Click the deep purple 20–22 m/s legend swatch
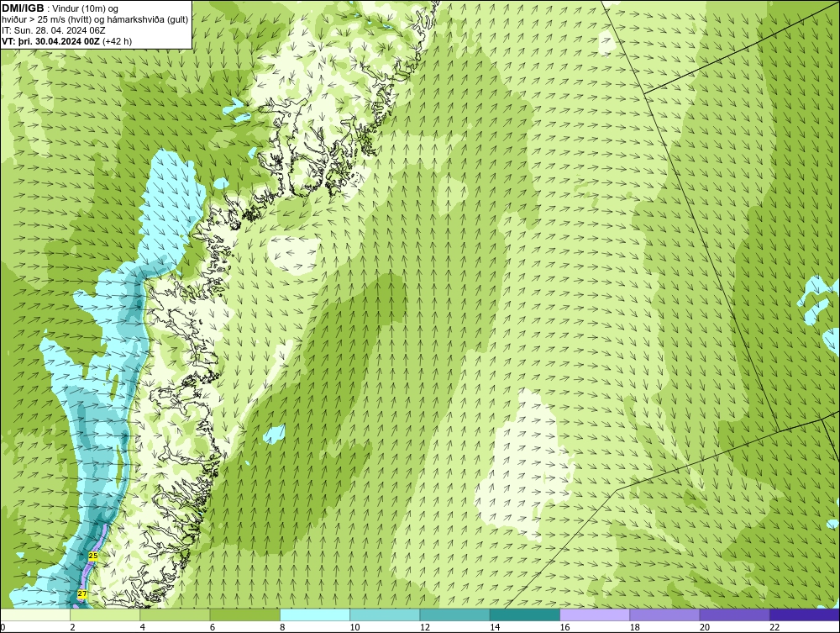Viewport: 840px width, 633px height. (735, 615)
